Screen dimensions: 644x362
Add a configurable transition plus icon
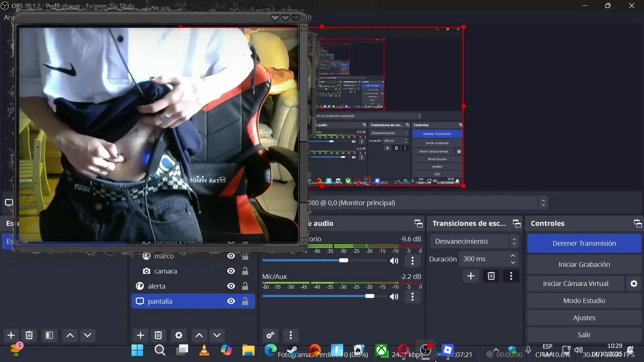[471, 276]
